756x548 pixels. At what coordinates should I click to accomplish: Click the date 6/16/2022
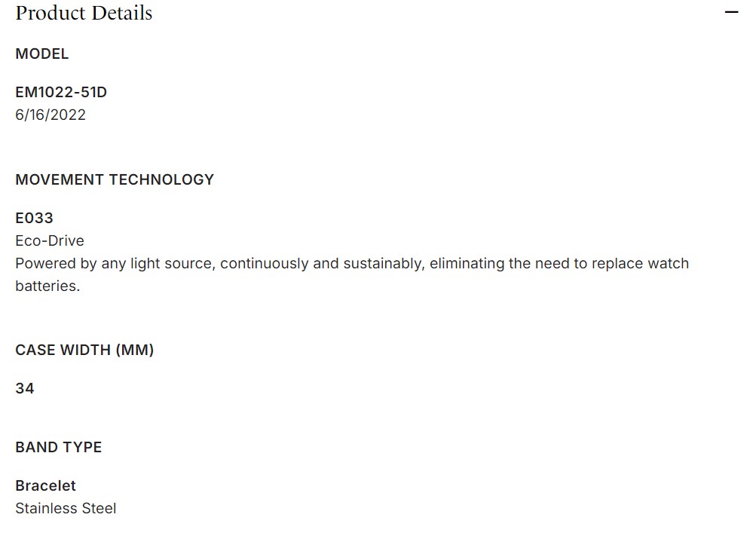[51, 115]
